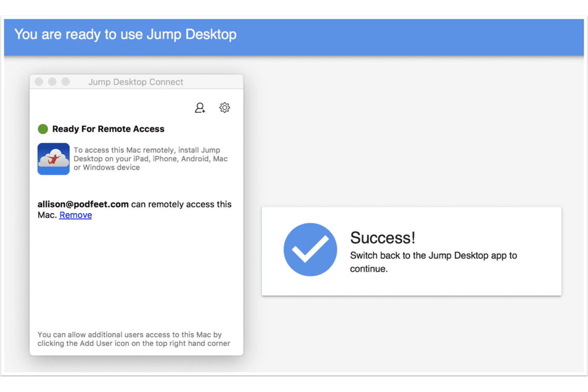The image size is (588, 392).
Task: Click 'You are ready to use Jump Desktop' header
Action: 126,34
